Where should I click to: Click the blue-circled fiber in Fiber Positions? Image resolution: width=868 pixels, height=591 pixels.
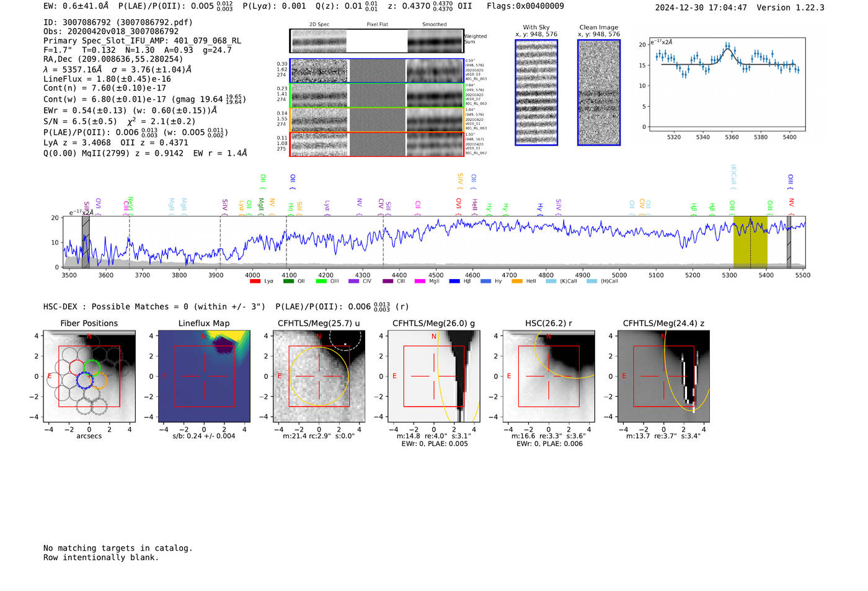pyautogui.click(x=84, y=381)
